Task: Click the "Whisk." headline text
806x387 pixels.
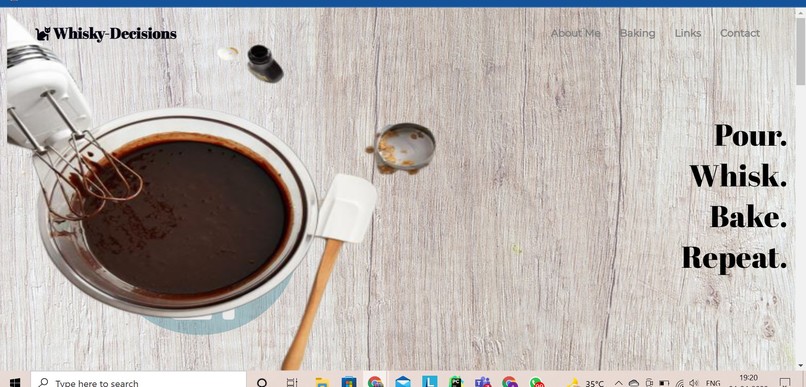Action: 738,175
